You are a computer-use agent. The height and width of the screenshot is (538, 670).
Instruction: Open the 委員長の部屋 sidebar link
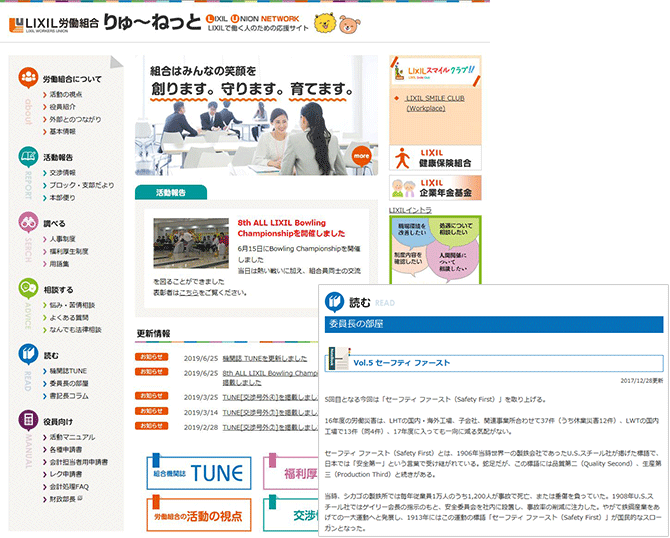click(69, 383)
